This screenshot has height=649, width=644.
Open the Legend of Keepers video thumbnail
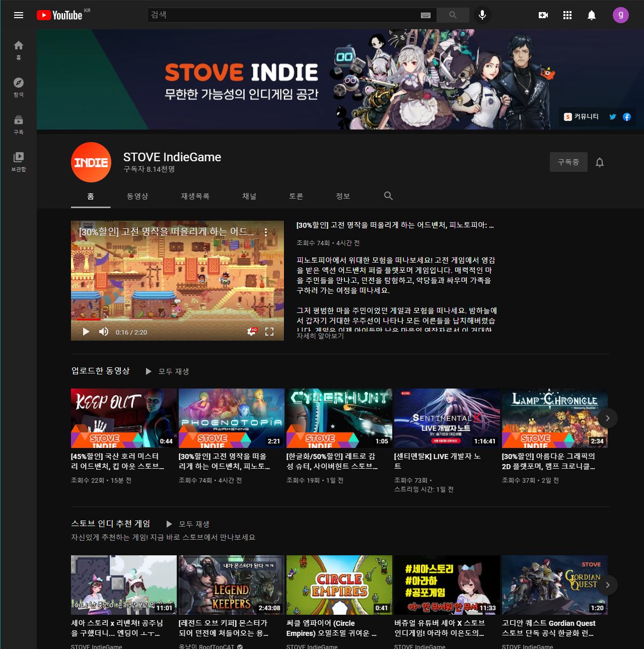232,585
